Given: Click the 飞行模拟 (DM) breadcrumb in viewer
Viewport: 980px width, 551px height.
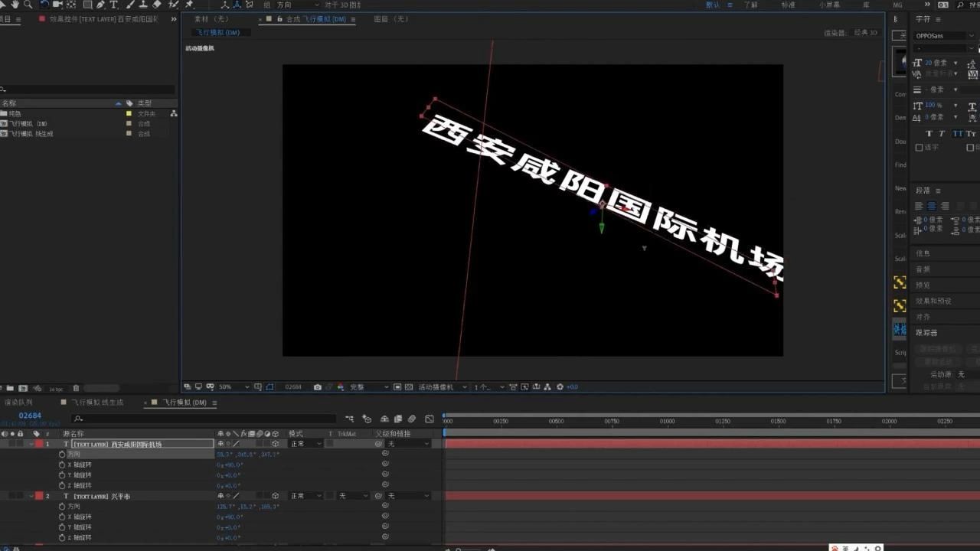Looking at the screenshot, I should [217, 33].
